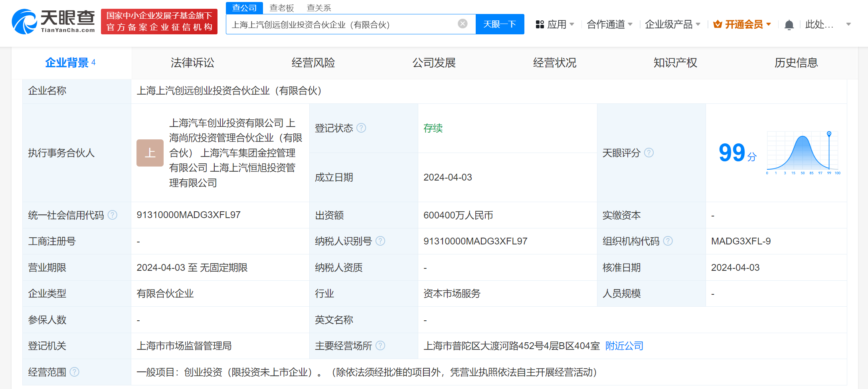Expand the 合作通道 dropdown

[609, 25]
